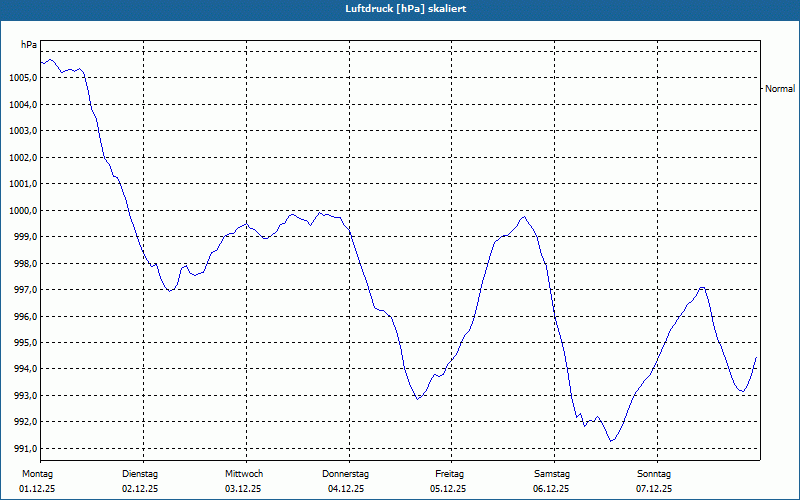Click the '996,0' axis value
Screen dimensions: 800x500
point(25,317)
